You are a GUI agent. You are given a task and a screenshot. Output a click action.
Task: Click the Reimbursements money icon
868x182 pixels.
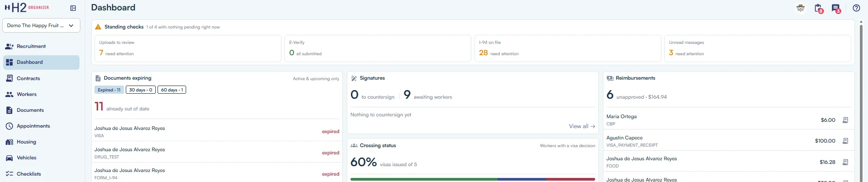coord(610,78)
